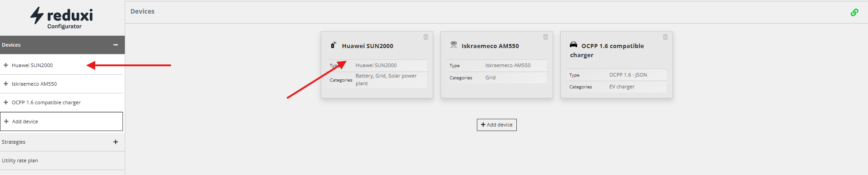Viewport: 868px width, 175px height.
Task: Expand Huawei SUN2000 in sidebar with plus
Action: click(x=6, y=65)
